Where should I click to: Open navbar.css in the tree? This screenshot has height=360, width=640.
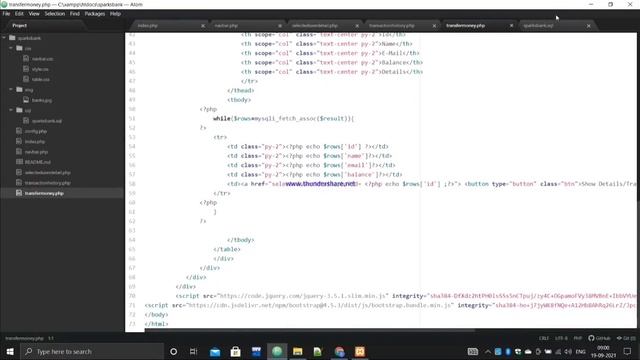click(x=42, y=59)
